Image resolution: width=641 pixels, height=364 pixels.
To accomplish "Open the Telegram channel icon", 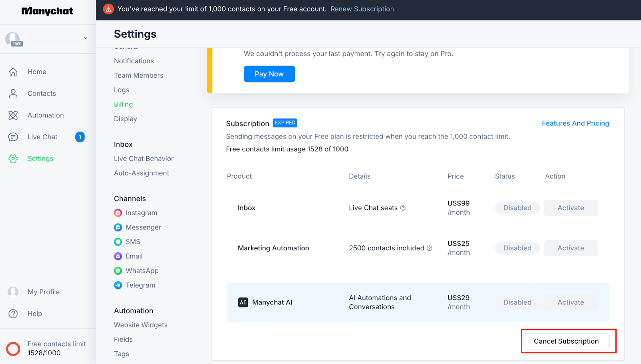I will (118, 285).
